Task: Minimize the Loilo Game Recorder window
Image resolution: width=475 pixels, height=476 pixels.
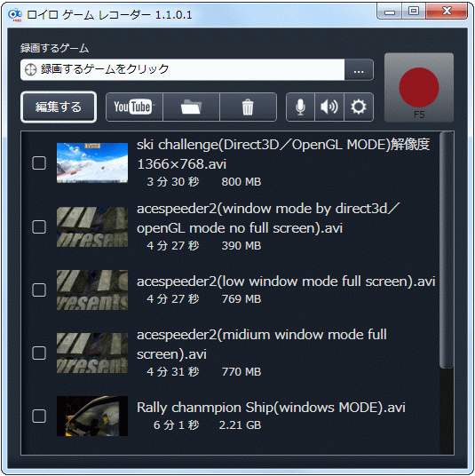Action: (x=390, y=12)
